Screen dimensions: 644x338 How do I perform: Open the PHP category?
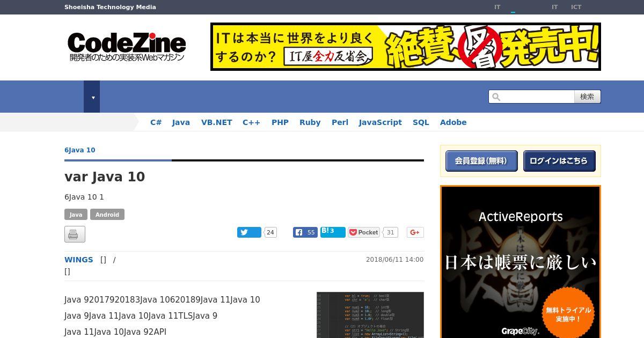coord(280,122)
